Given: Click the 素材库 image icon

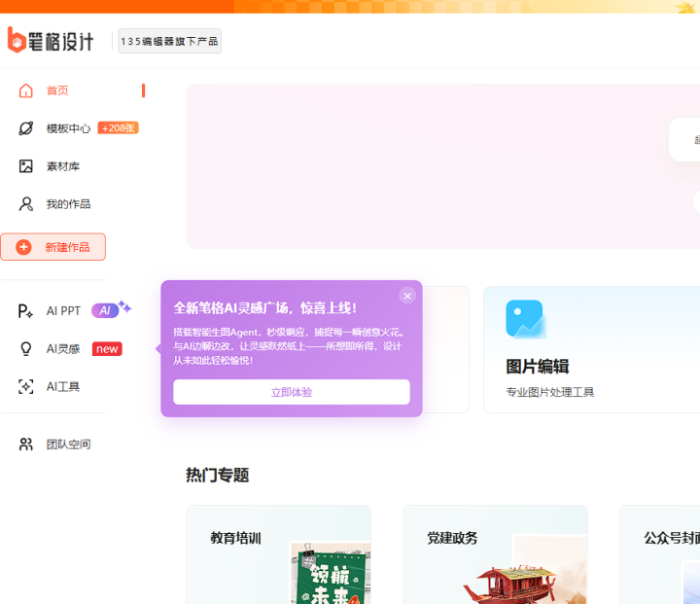Looking at the screenshot, I should point(26,166).
